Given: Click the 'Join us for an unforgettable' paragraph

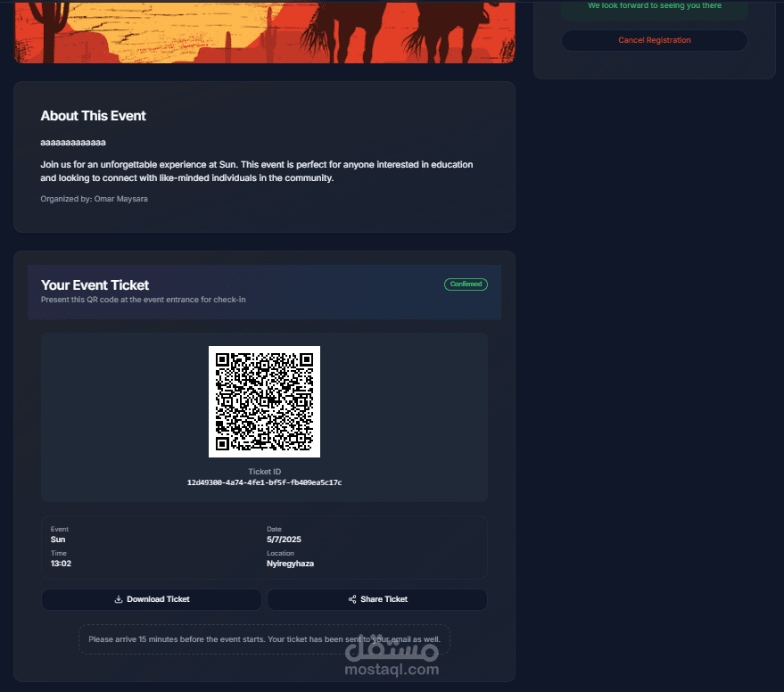Looking at the screenshot, I should point(257,171).
